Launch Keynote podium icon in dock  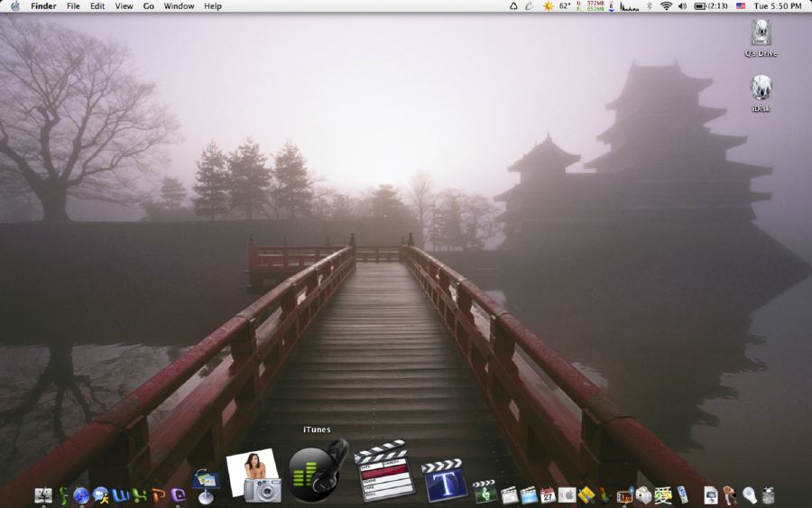click(x=206, y=486)
